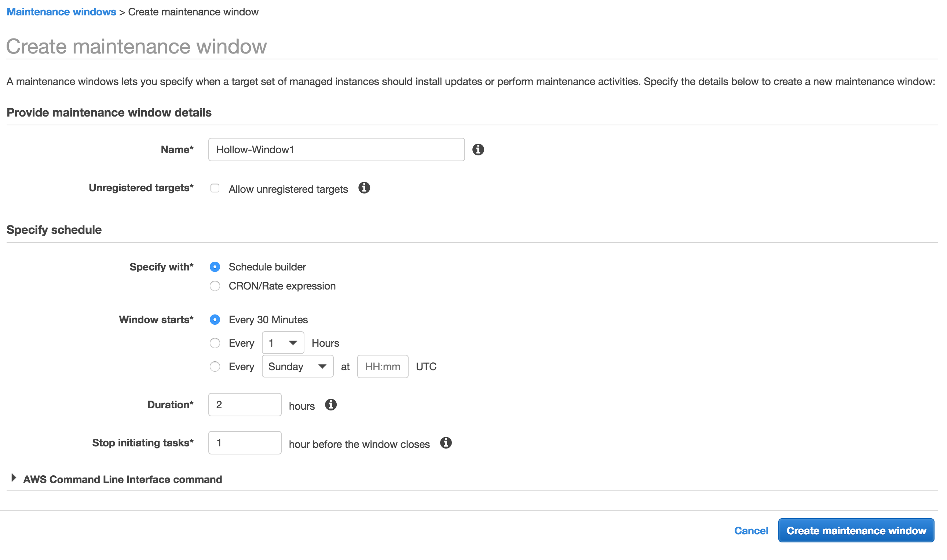The height and width of the screenshot is (560, 947).
Task: Click the Cancel link
Action: (x=751, y=531)
